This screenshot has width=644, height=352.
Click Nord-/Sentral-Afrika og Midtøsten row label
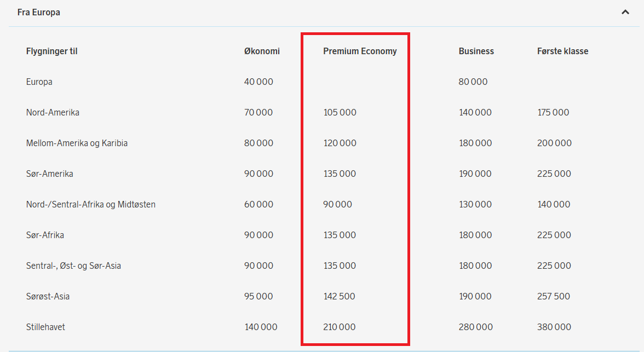tap(91, 204)
